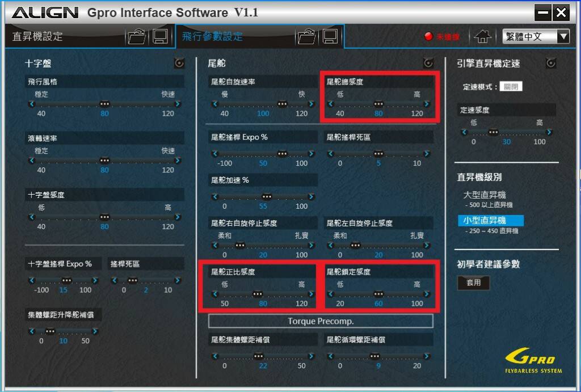Decrease 尾舵正比感度 with left arrow

pos(215,294)
